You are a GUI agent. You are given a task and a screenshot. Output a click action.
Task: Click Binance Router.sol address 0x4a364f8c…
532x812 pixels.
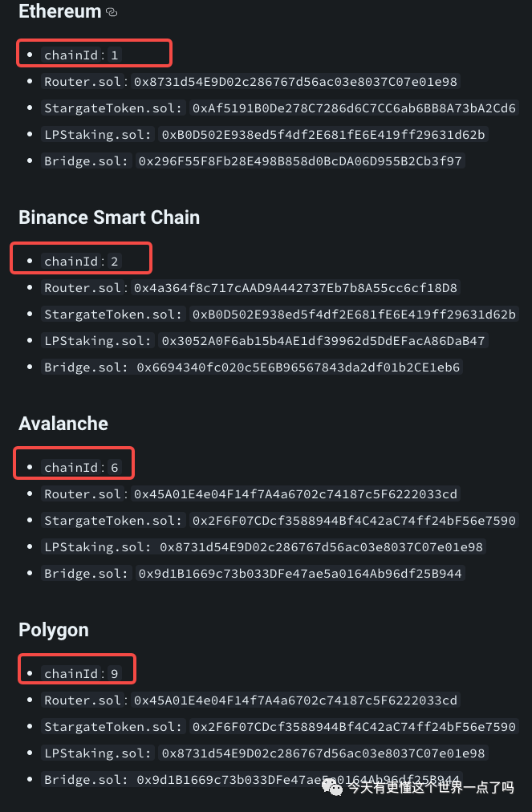(x=296, y=287)
